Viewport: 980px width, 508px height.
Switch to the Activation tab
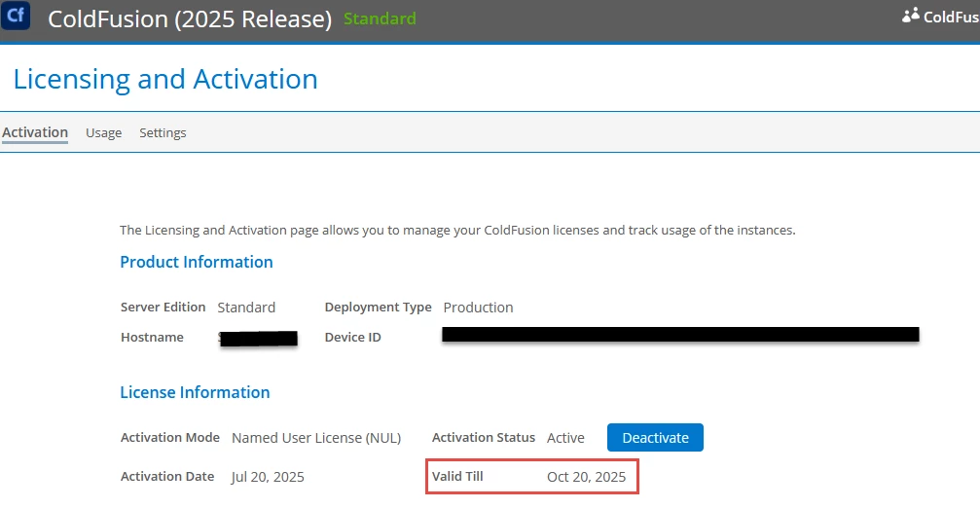[x=35, y=132]
